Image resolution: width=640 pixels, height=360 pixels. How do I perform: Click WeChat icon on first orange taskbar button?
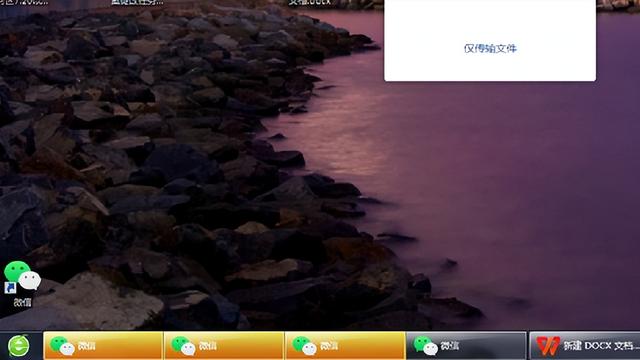(62, 346)
